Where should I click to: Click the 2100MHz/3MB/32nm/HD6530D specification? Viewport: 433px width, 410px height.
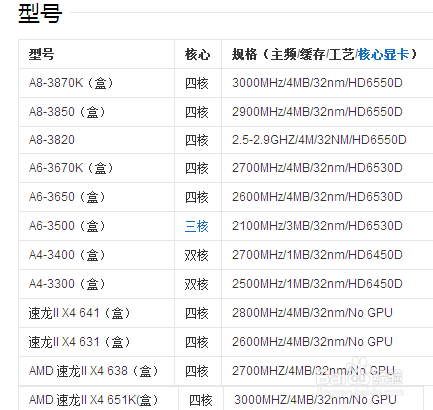[317, 226]
